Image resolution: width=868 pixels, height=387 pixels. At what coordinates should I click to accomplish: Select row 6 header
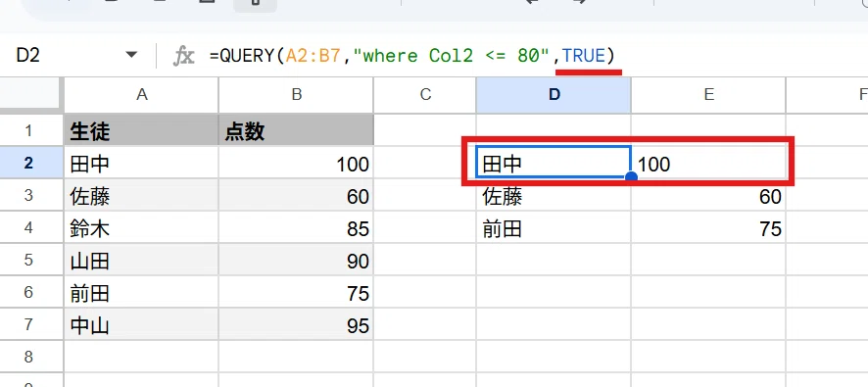(28, 292)
